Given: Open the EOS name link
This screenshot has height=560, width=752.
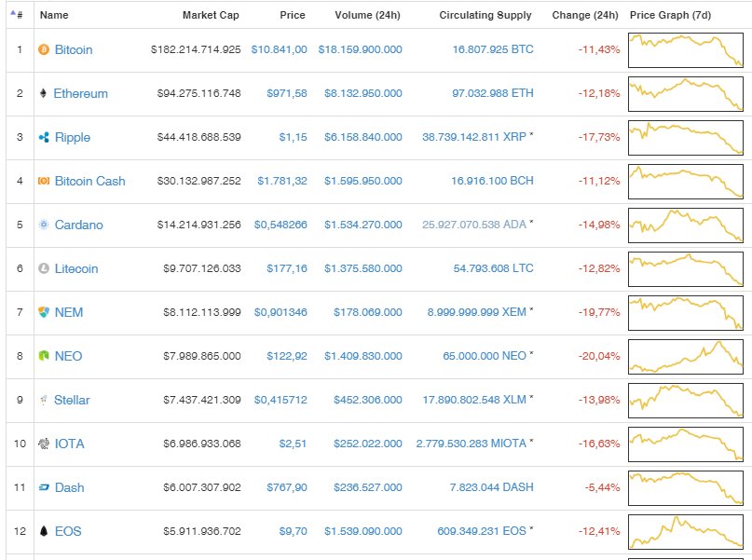Looking at the screenshot, I should 68,531.
